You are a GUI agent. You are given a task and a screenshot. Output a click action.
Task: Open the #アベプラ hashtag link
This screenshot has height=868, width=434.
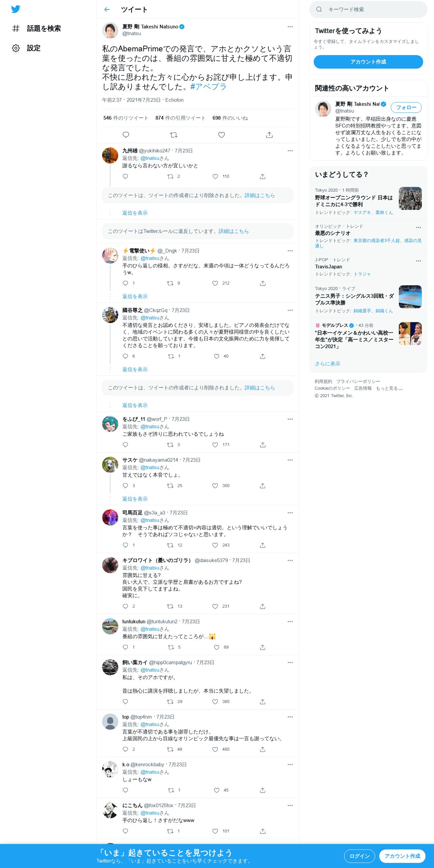click(x=209, y=87)
